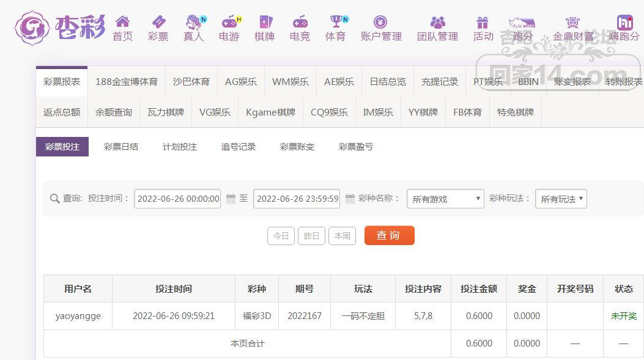The width and height of the screenshot is (644, 360).
Task: Open the AG娱乐 report tab
Action: pyautogui.click(x=241, y=81)
